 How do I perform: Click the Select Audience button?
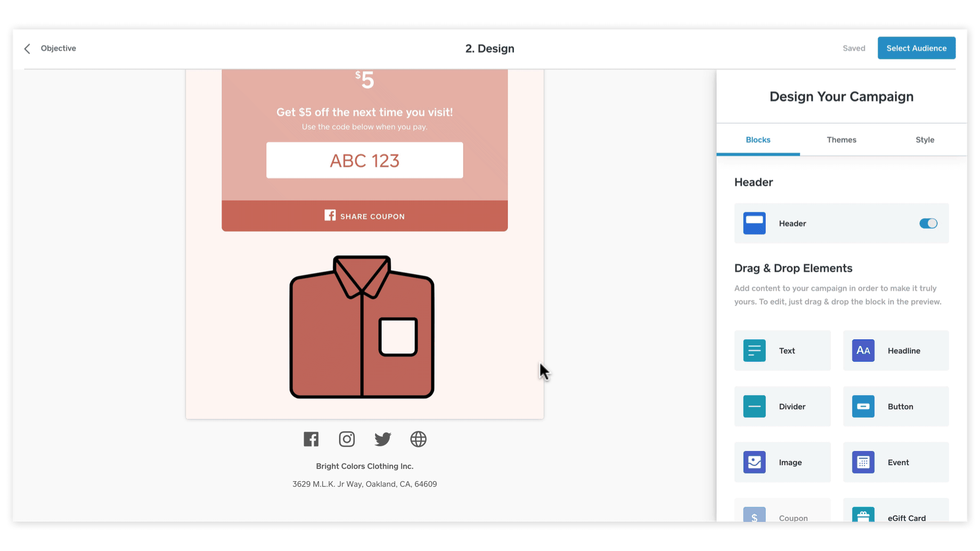[916, 48]
